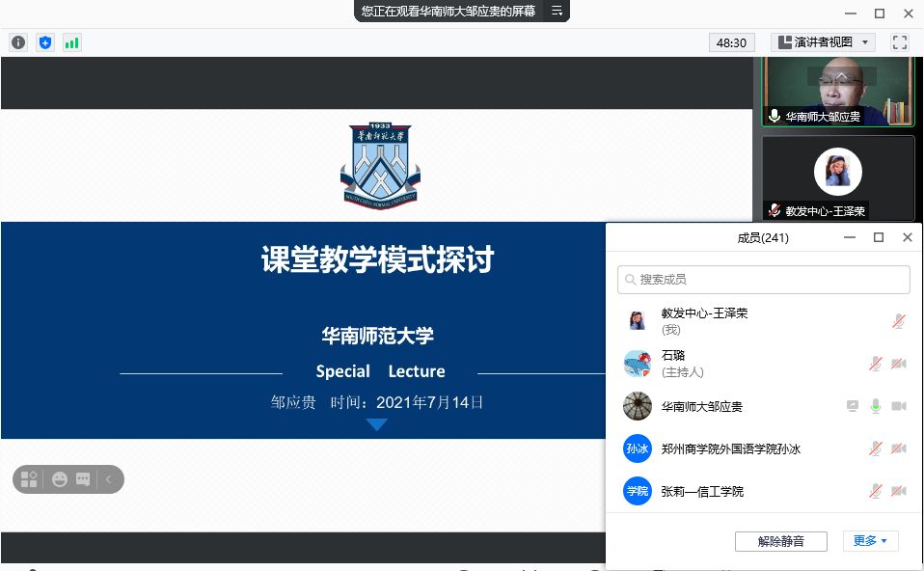This screenshot has width=924, height=571.
Task: Click the university crest logo on the slide
Action: tap(380, 166)
